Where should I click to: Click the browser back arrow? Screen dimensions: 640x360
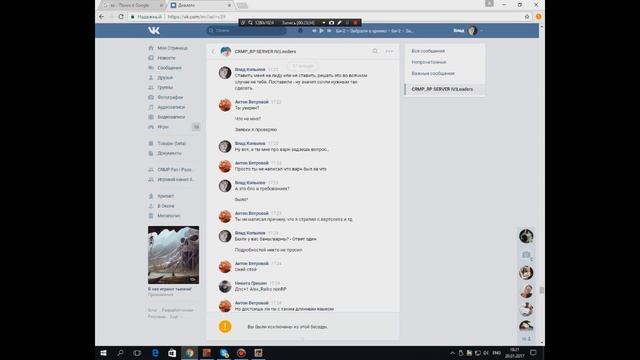point(102,17)
